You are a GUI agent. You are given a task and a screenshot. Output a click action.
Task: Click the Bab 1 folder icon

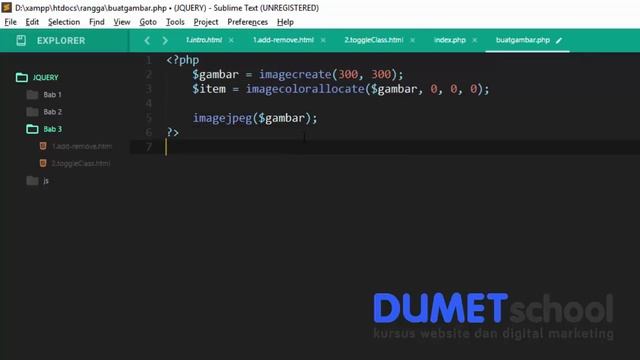[32, 95]
